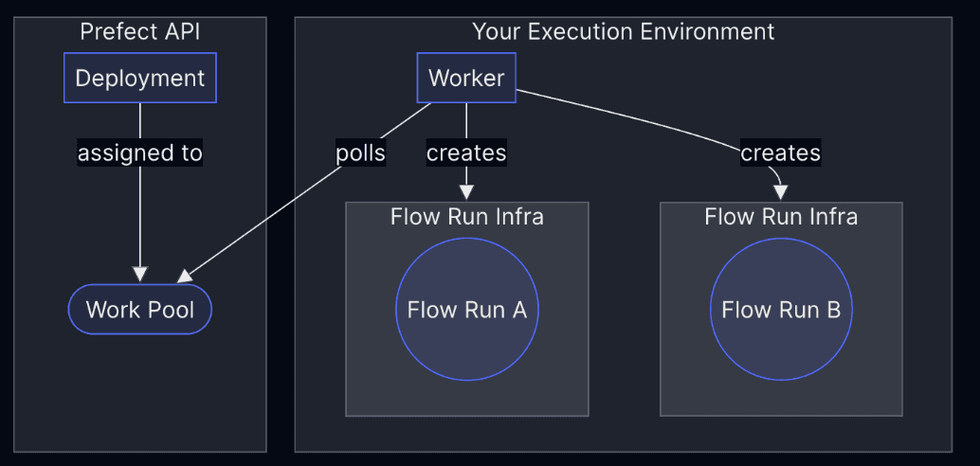
Task: Click the vertical arrowhead entering Work Pool from Deployment
Action: click(140, 274)
